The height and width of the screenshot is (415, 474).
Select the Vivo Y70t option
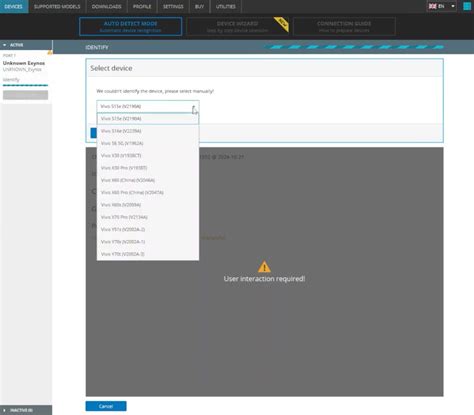(x=148, y=254)
